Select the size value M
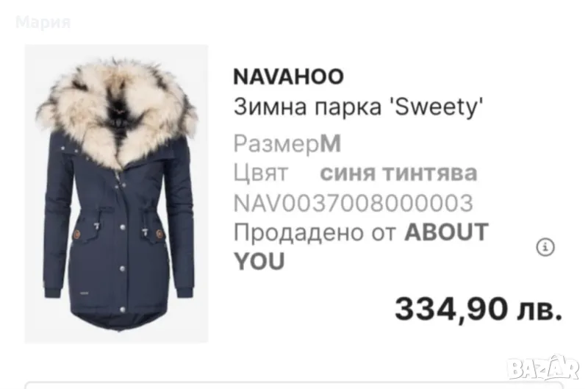The height and width of the screenshot is (389, 588). [x=330, y=143]
